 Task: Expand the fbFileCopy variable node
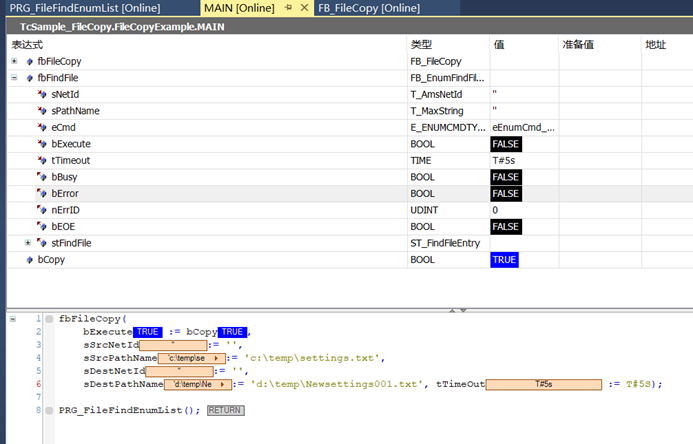click(14, 61)
